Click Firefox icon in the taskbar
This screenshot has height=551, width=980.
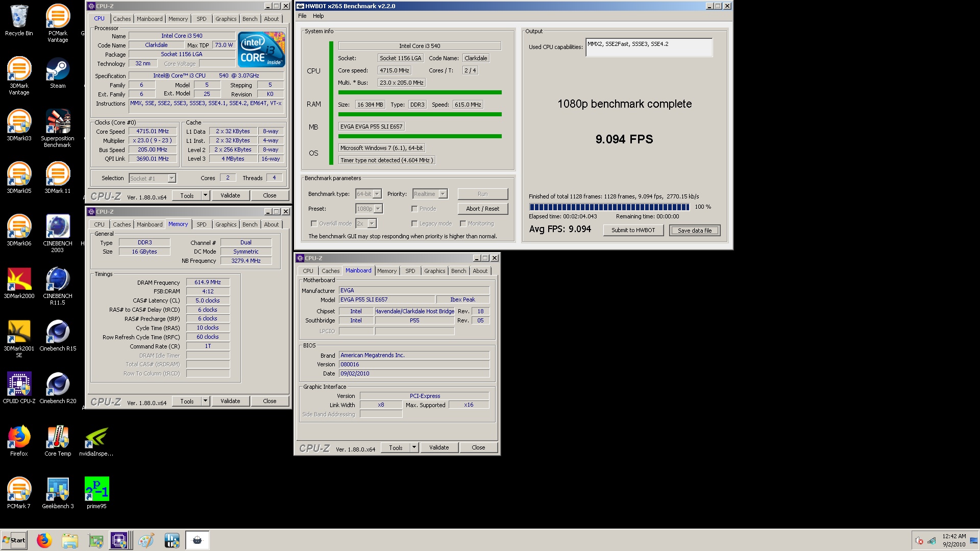point(44,540)
